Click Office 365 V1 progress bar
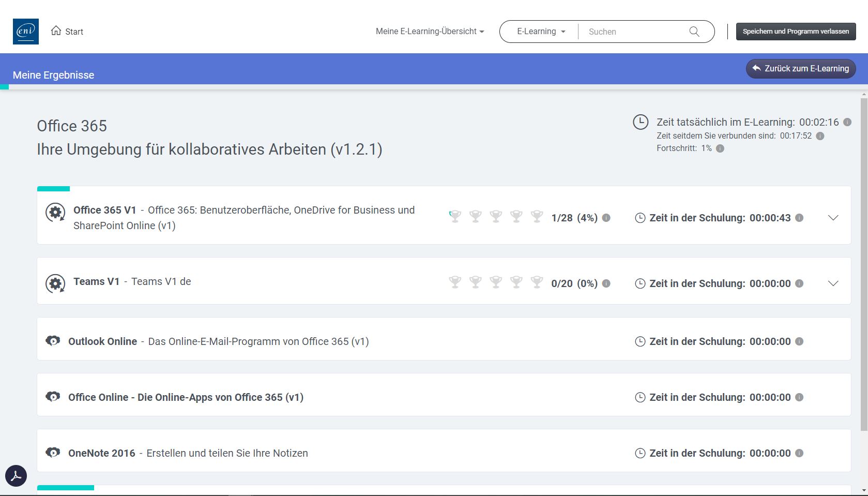Screen dimensions: 868x496 pos(53,189)
